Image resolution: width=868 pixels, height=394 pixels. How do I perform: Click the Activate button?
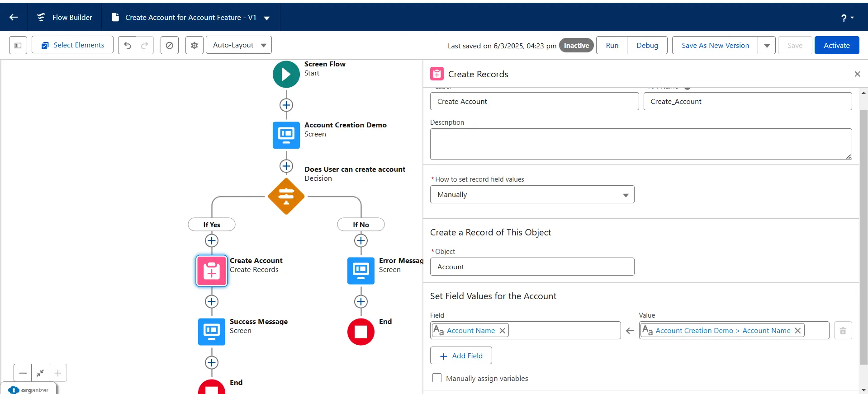[x=837, y=45]
